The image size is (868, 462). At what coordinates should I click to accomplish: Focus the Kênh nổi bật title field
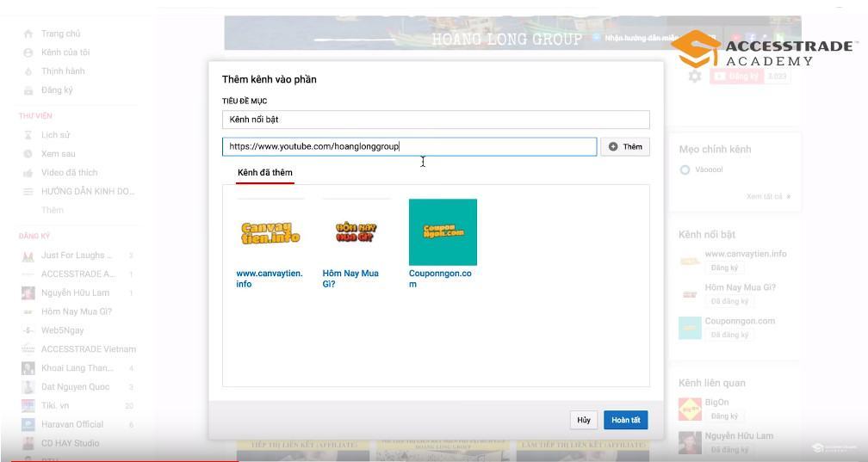pyautogui.click(x=436, y=120)
